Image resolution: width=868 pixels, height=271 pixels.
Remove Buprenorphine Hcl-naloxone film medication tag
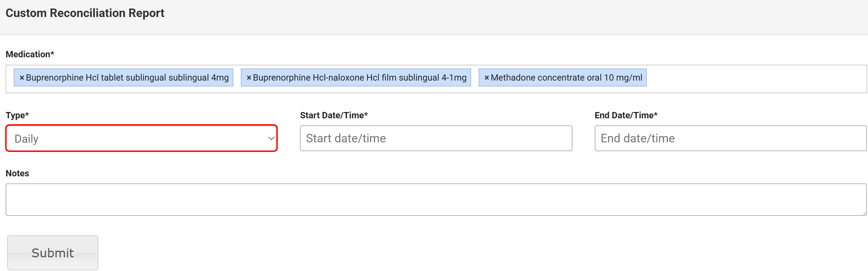point(249,78)
